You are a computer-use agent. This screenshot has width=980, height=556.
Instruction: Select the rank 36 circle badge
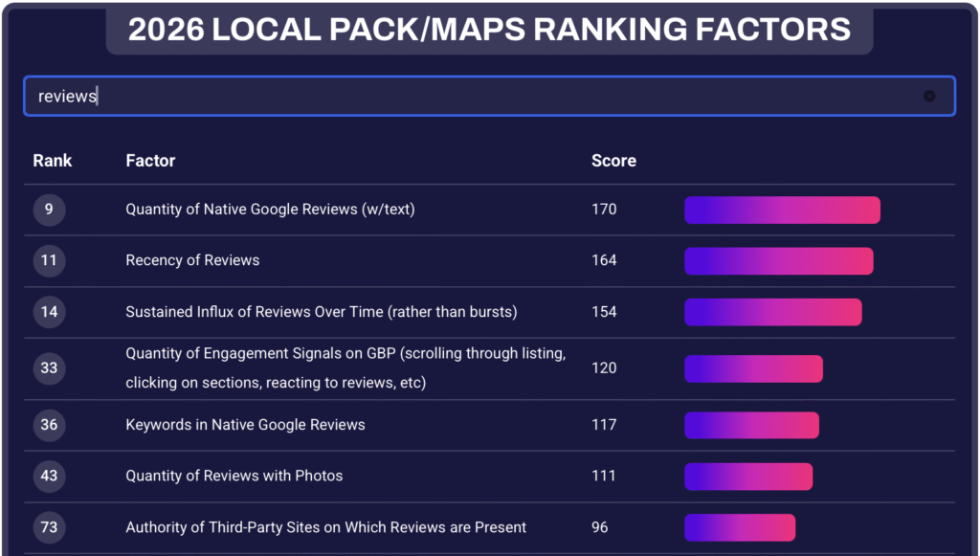pos(49,425)
